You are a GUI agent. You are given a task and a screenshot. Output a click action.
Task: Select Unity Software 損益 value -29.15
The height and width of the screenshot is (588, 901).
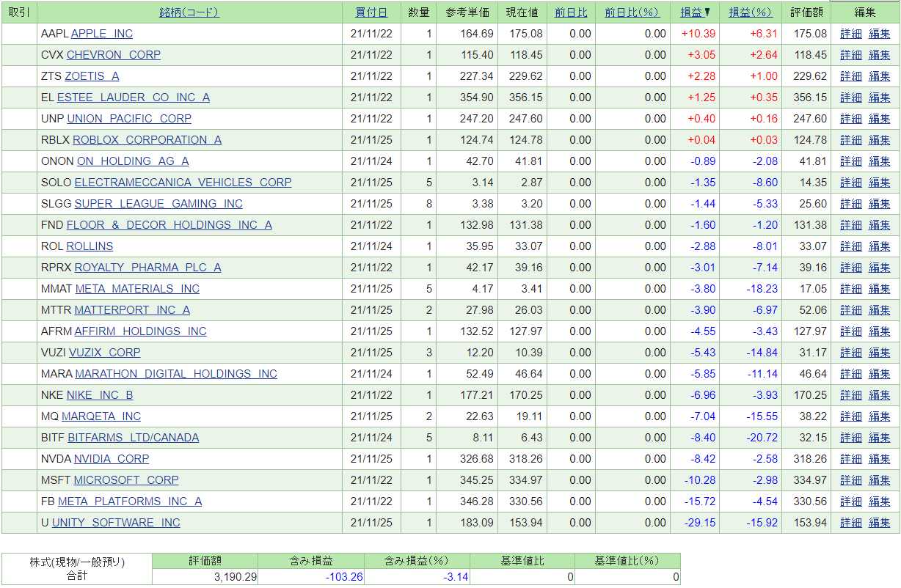tap(700, 523)
